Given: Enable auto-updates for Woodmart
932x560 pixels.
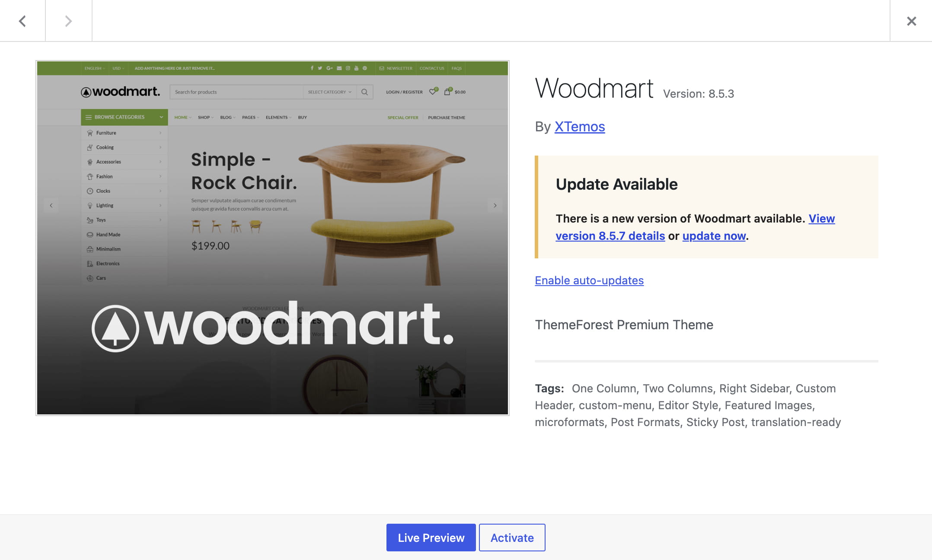Looking at the screenshot, I should coord(589,280).
